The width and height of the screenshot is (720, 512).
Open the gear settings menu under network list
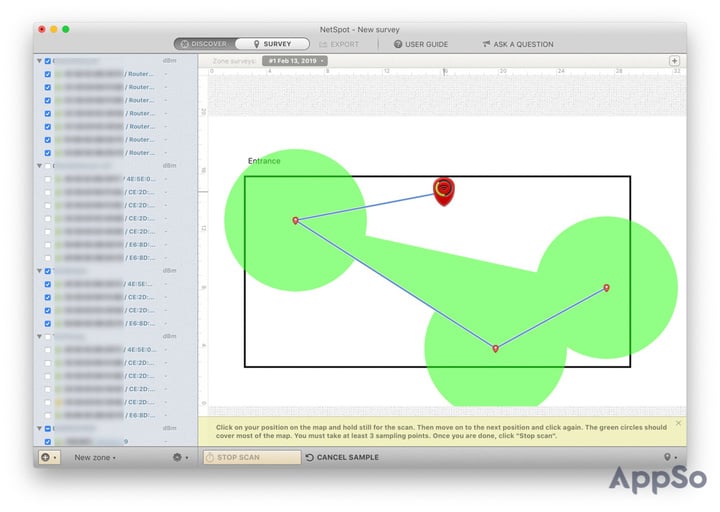pyautogui.click(x=180, y=457)
